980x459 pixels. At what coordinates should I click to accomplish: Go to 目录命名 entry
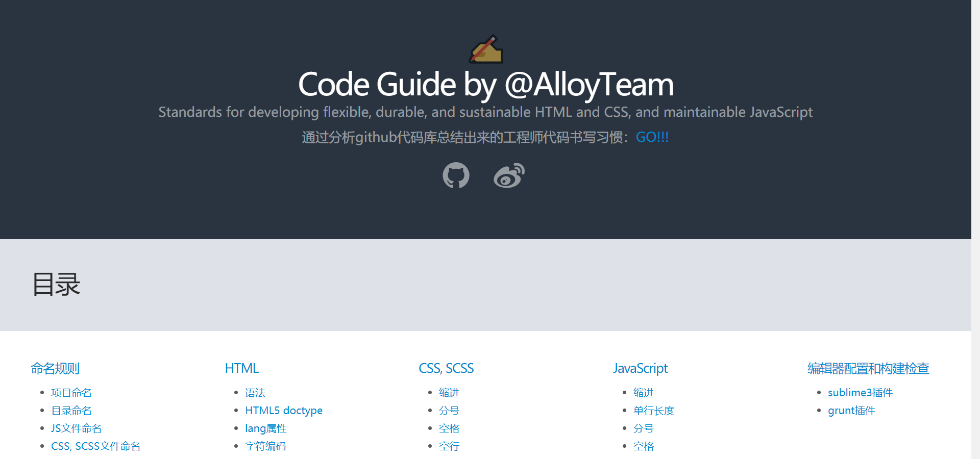tap(71, 411)
